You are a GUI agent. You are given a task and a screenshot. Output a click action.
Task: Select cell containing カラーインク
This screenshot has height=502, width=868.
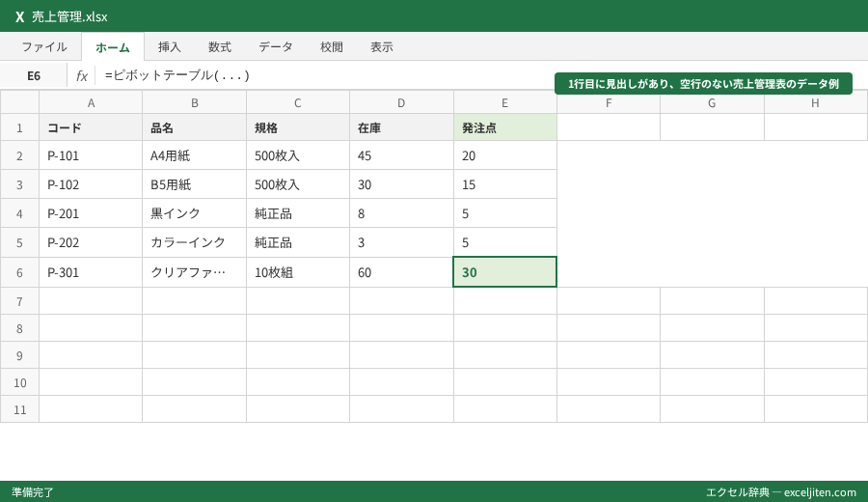[x=194, y=242]
